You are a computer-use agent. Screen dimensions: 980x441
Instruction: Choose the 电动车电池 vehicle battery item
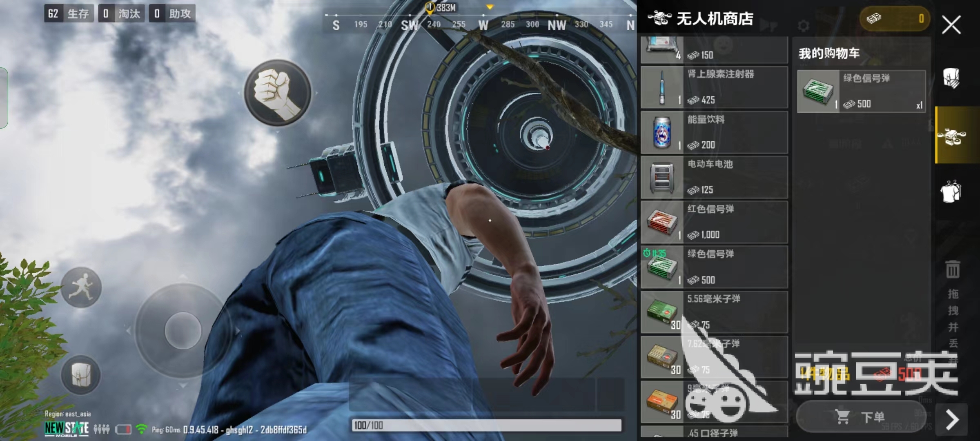click(x=714, y=177)
